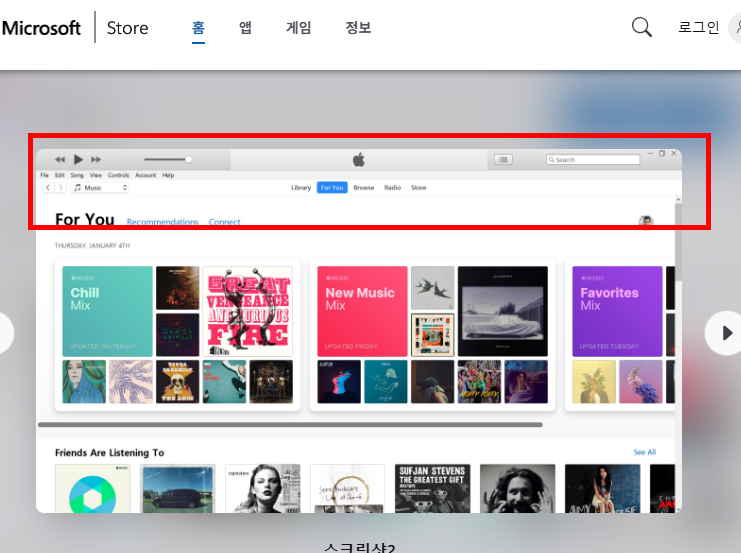The width and height of the screenshot is (741, 553).
Task: Open the skull album cover in Chill Mix
Action: [x=178, y=381]
